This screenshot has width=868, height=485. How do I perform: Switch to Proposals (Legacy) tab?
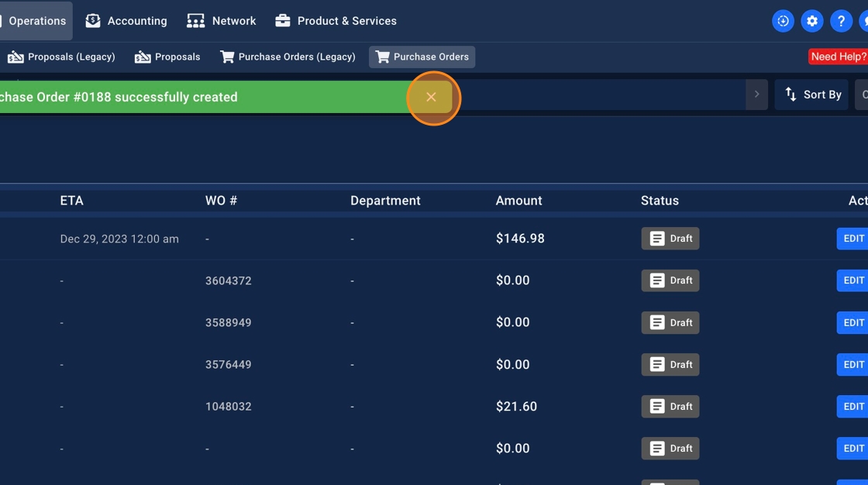pos(61,57)
